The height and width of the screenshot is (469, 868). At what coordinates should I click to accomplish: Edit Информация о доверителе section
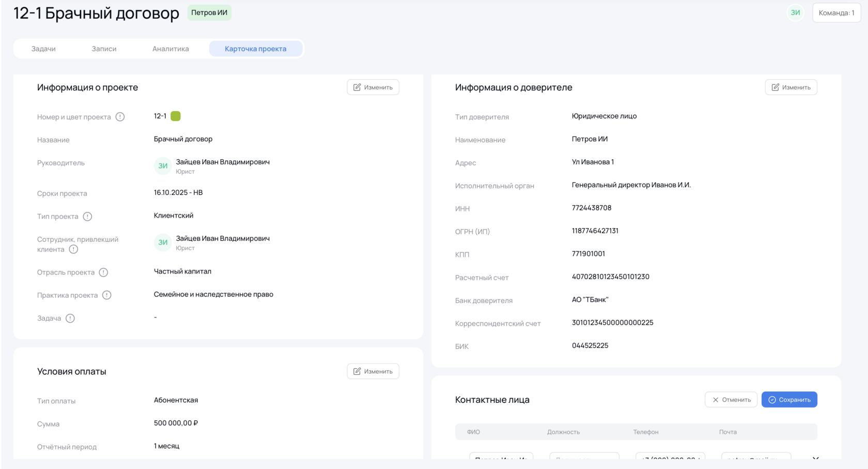(x=791, y=87)
